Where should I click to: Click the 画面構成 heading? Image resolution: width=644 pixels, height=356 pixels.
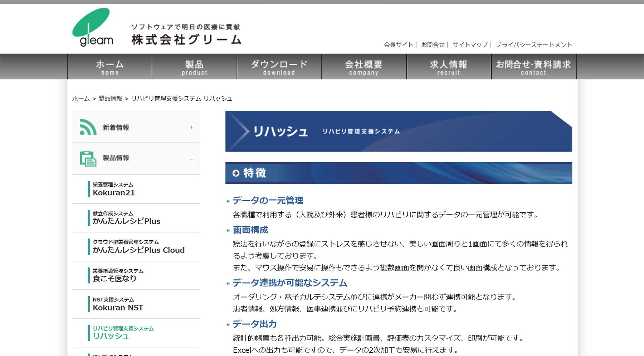click(250, 230)
